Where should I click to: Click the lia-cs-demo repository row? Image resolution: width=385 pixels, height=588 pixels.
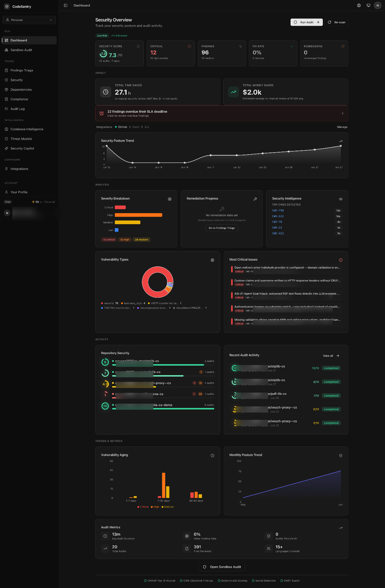pyautogui.click(x=158, y=406)
